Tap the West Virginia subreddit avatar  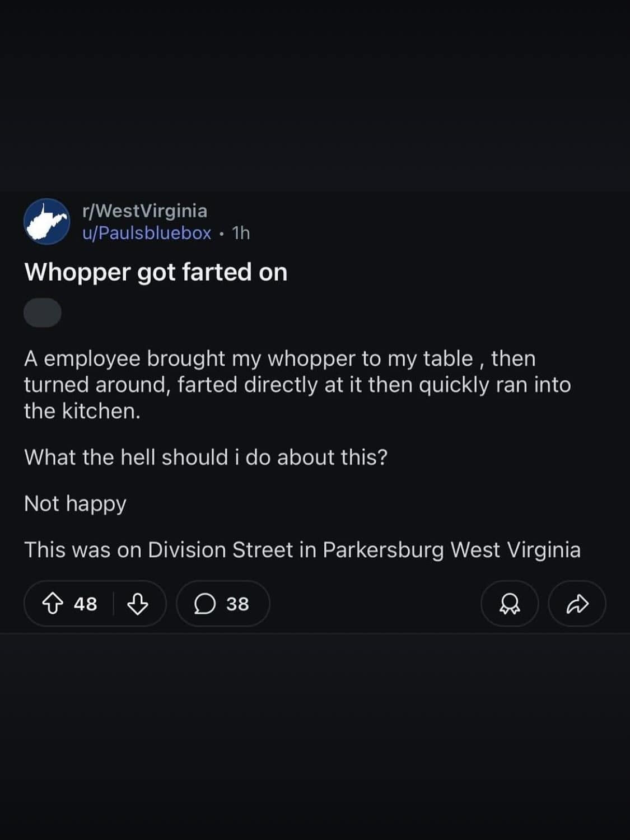tap(46, 222)
